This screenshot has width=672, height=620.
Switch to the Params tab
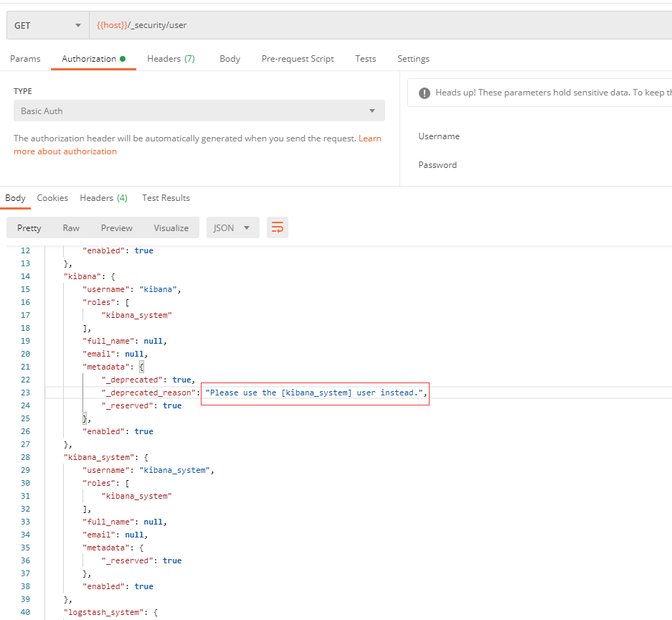25,59
